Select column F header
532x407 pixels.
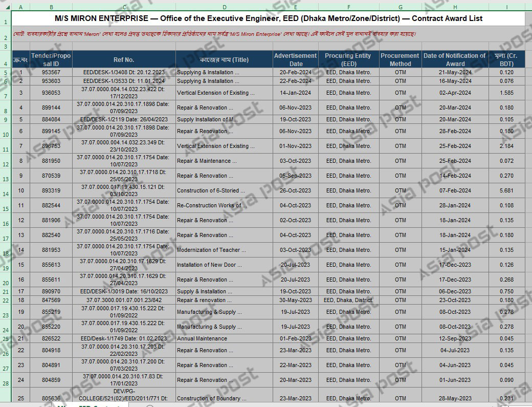click(349, 7)
